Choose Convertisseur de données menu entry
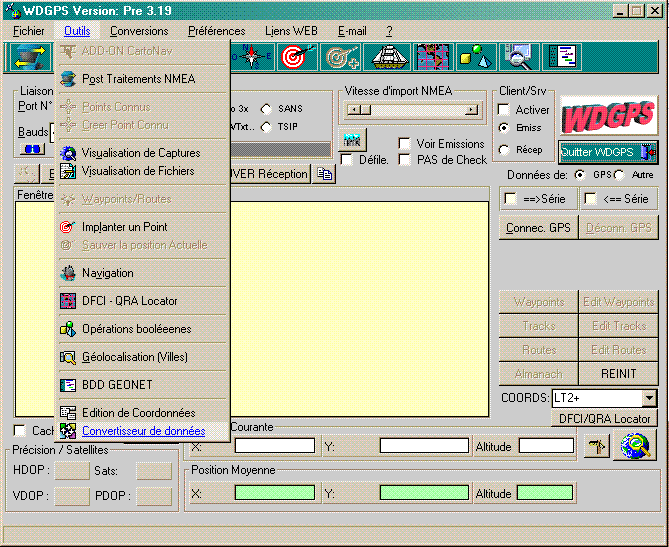669x547 pixels. coord(143,431)
